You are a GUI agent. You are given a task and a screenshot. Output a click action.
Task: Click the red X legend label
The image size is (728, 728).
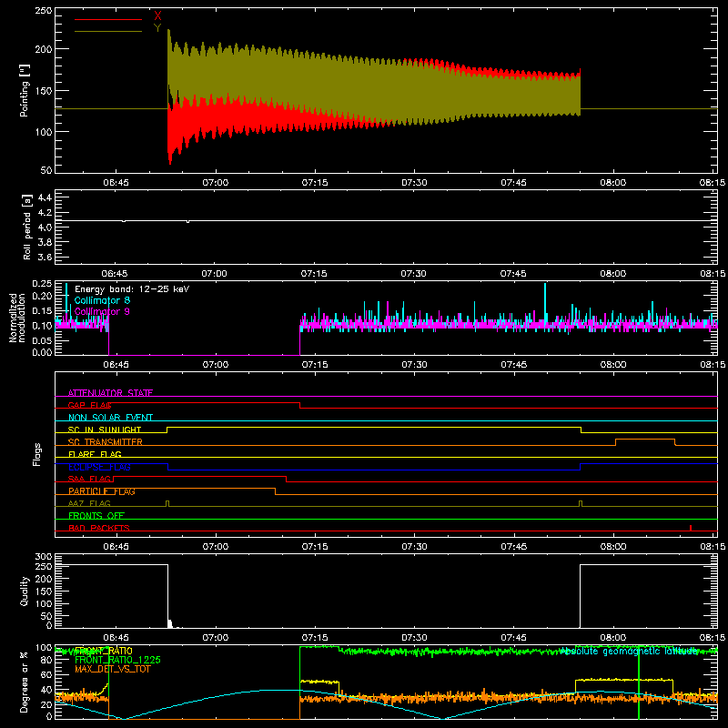coord(157,15)
